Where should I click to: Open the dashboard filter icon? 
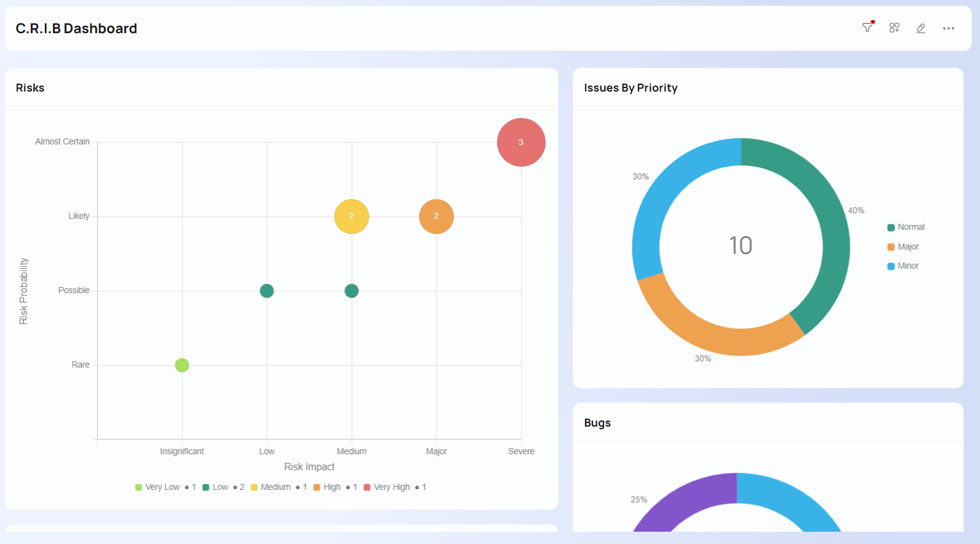[867, 28]
